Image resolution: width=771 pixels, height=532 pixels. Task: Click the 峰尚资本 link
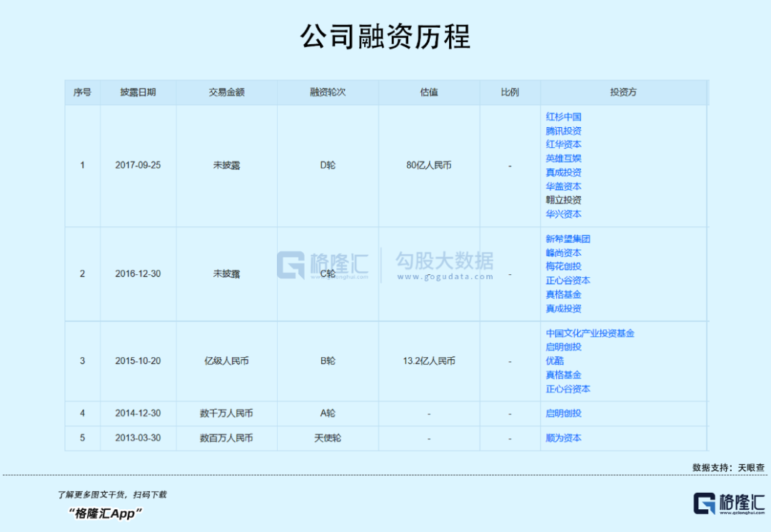pos(563,253)
